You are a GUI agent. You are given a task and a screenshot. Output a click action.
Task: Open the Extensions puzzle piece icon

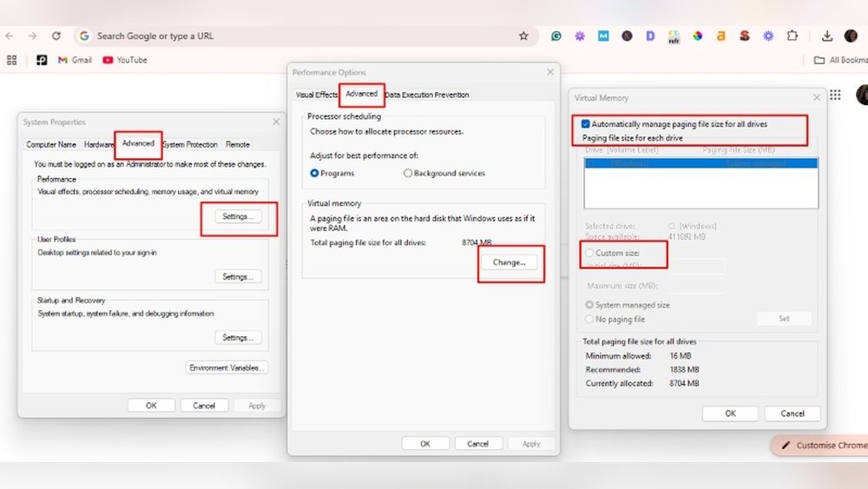[x=792, y=36]
